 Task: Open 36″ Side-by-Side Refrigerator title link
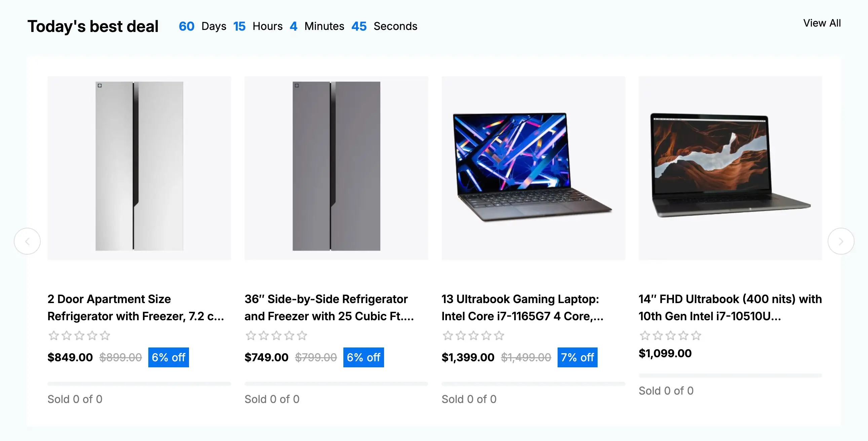[329, 307]
